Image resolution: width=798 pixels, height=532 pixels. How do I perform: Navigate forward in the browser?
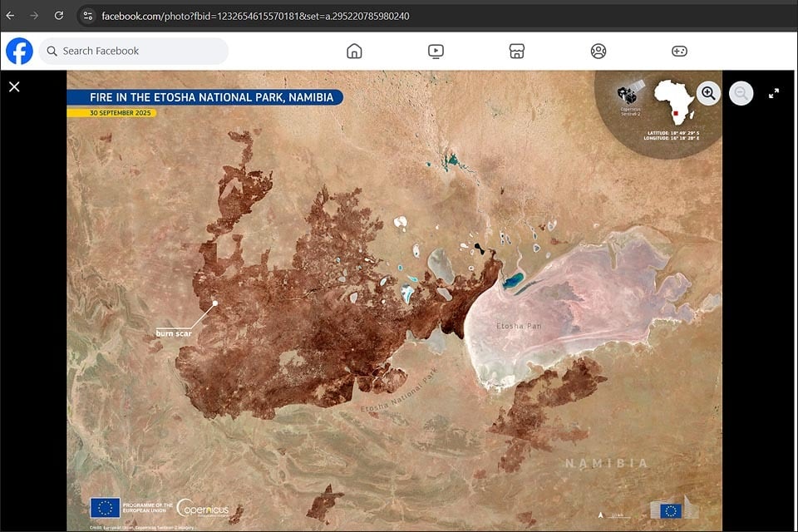point(35,14)
